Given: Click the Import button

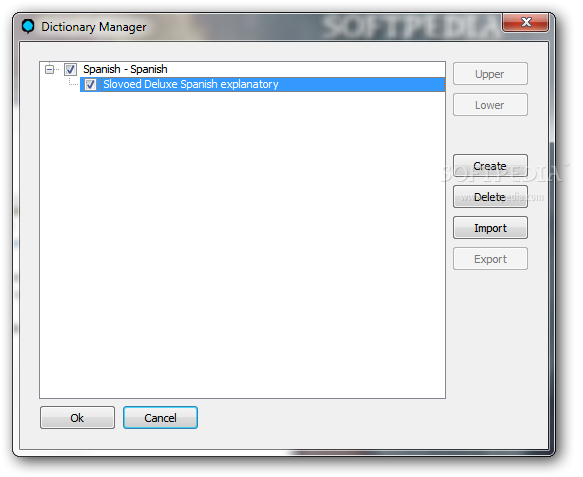Looking at the screenshot, I should (x=490, y=228).
